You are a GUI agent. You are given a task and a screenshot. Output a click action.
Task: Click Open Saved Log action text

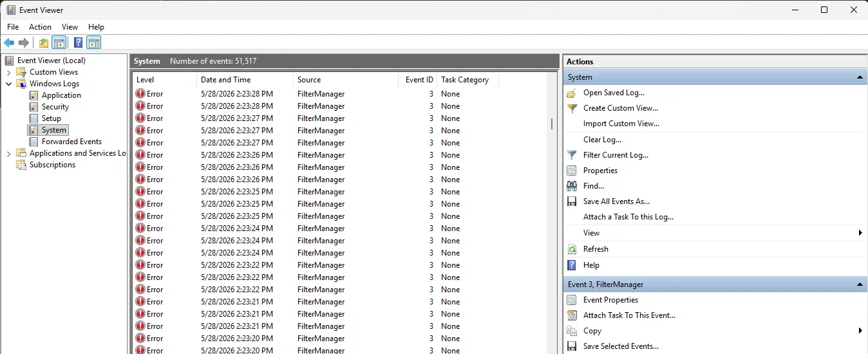pos(614,93)
